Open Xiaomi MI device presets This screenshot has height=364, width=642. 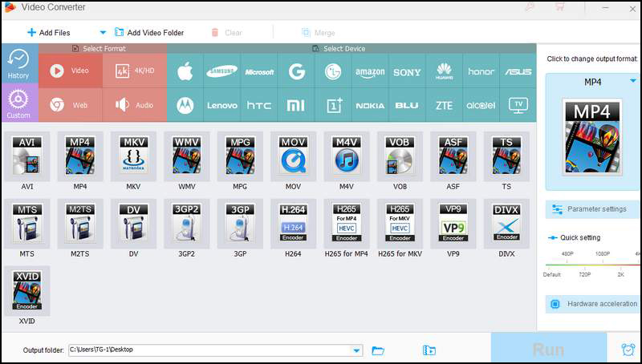click(x=296, y=105)
